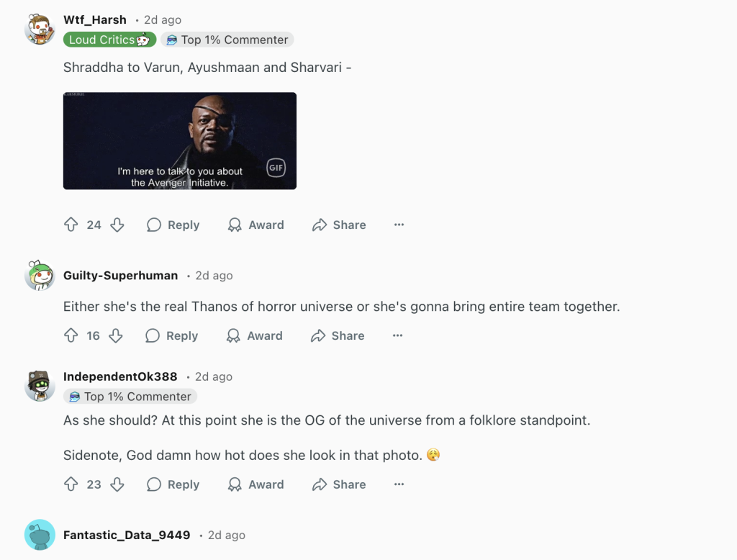Screen dimensions: 737x560
Task: Downvote Wtf_Harsh's comment
Action: pyautogui.click(x=117, y=225)
